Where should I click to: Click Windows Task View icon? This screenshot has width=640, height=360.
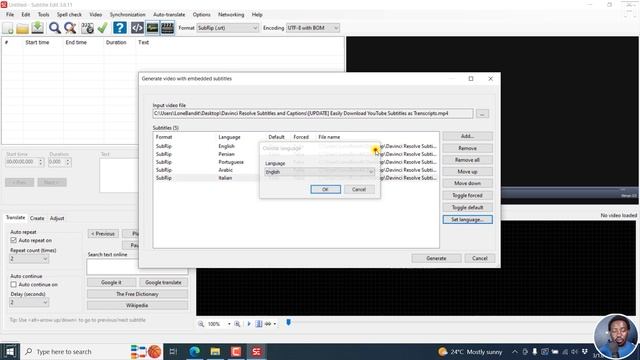173,351
